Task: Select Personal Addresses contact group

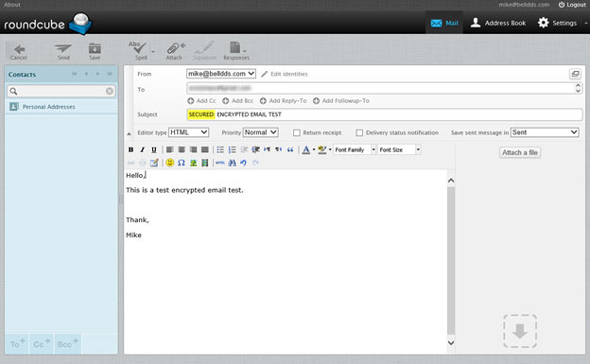Action: 61,107
